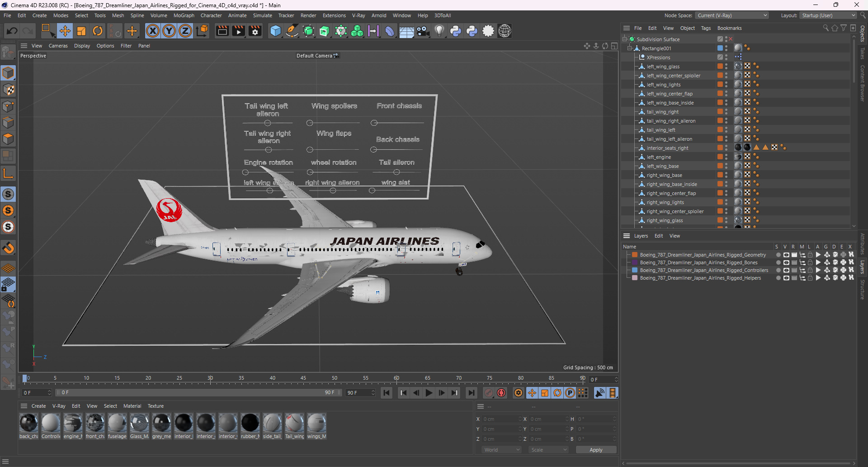
Task: Click the Apply button
Action: click(596, 450)
